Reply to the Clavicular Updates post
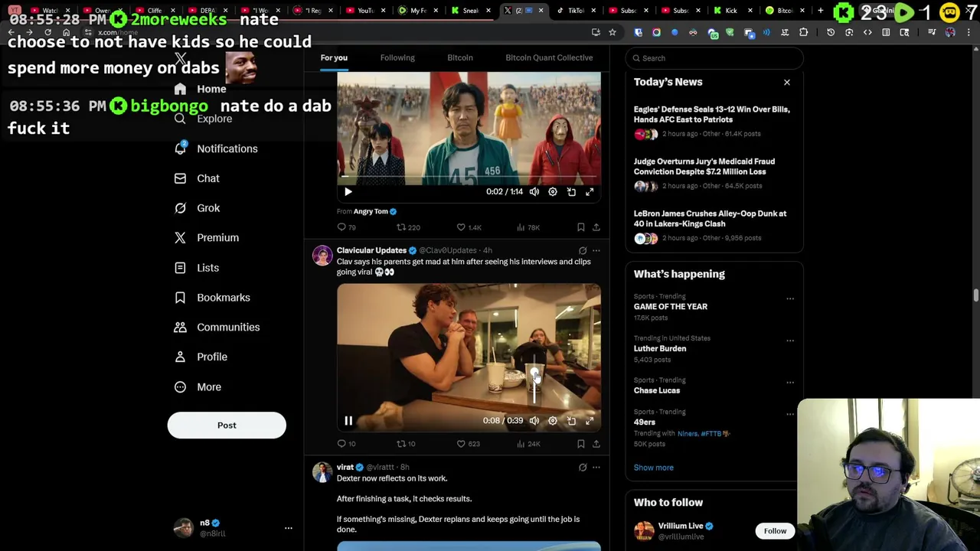 pos(346,444)
